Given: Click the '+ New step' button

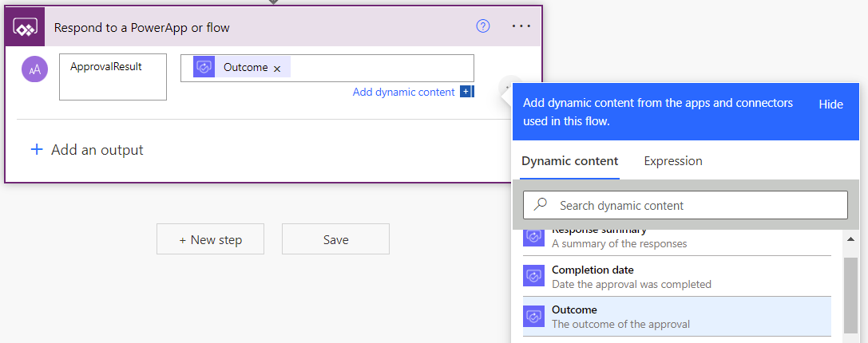Looking at the screenshot, I should (210, 239).
